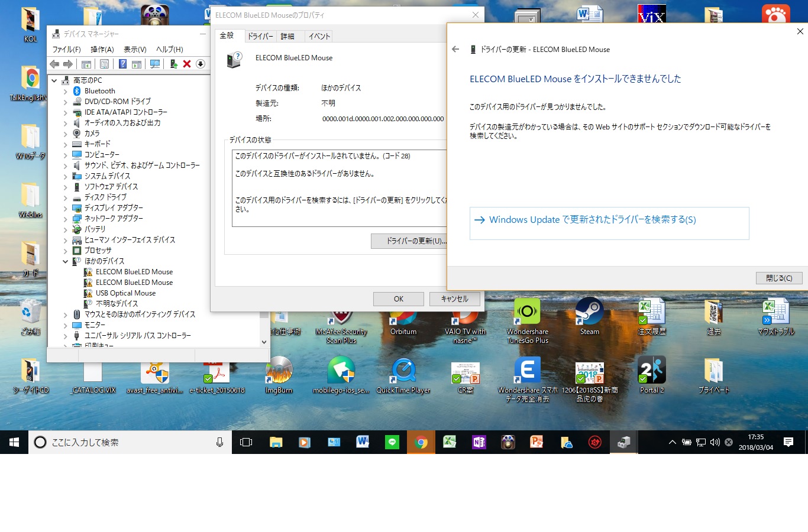Open PowerPoint from the taskbar
Viewport: 808px width, 532px height.
[536, 442]
